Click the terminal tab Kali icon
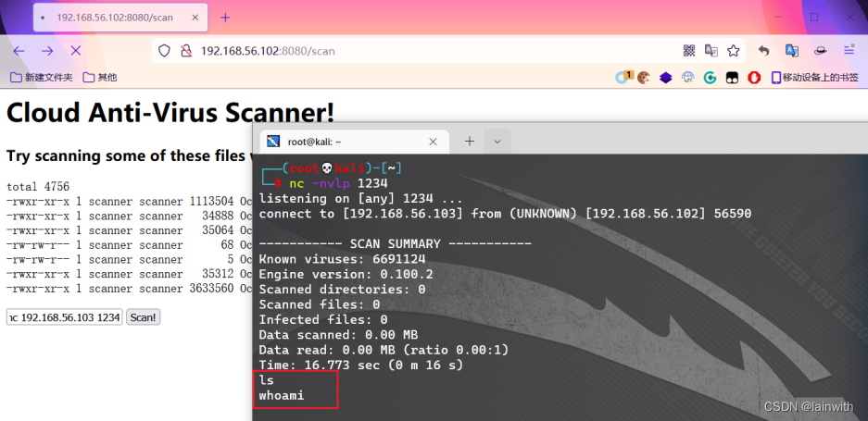Image resolution: width=868 pixels, height=421 pixels. click(x=273, y=141)
